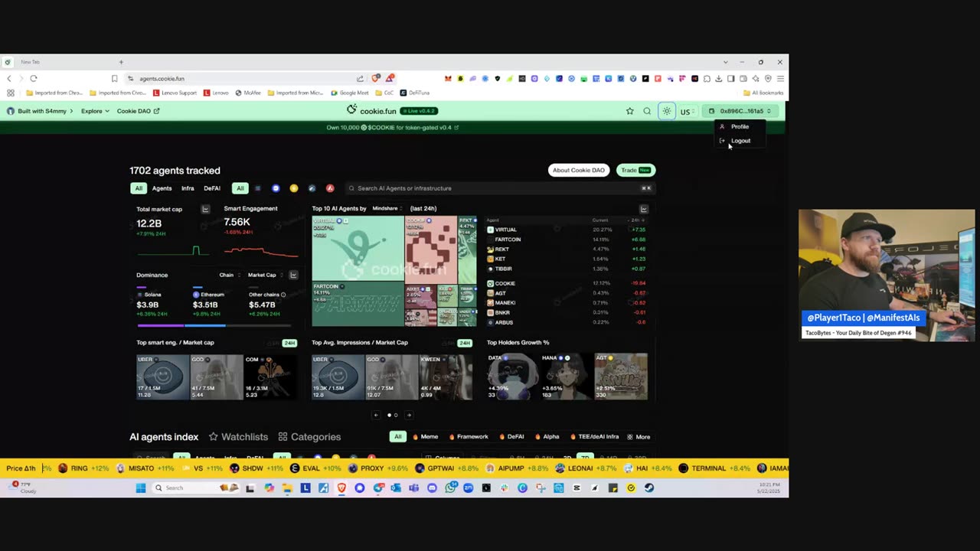Viewport: 980px width, 551px height.
Task: Open the Mindshare selector dropdown
Action: click(388, 208)
